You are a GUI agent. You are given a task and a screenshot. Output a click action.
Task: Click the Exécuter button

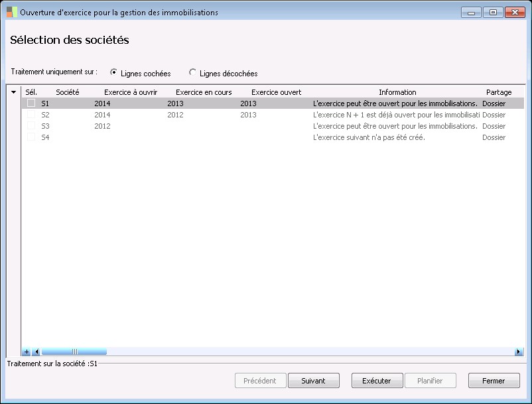pos(377,381)
